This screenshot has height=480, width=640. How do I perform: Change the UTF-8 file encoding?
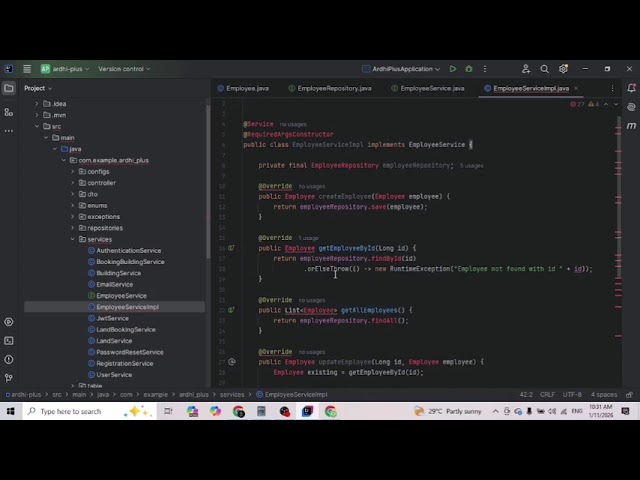point(572,395)
